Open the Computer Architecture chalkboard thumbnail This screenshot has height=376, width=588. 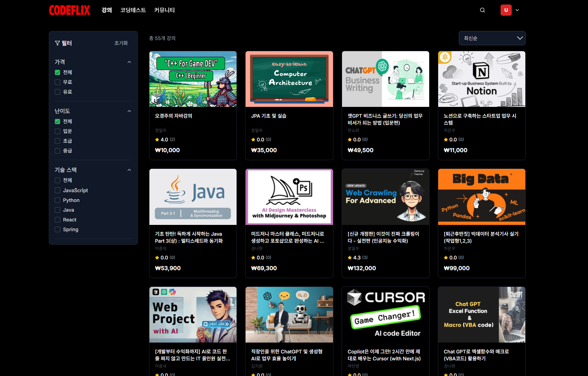pyautogui.click(x=289, y=79)
